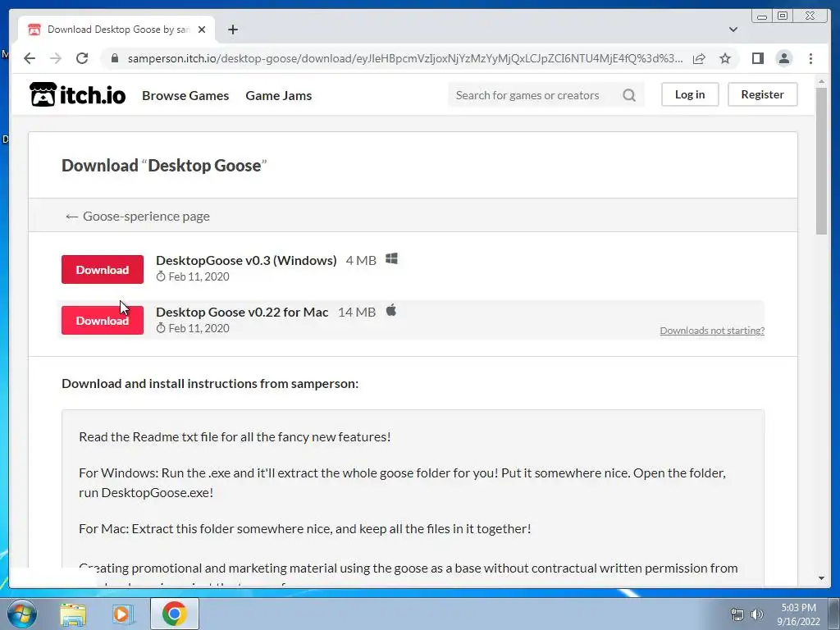840x630 pixels.
Task: Click the scrollbar down arrow
Action: click(x=821, y=578)
